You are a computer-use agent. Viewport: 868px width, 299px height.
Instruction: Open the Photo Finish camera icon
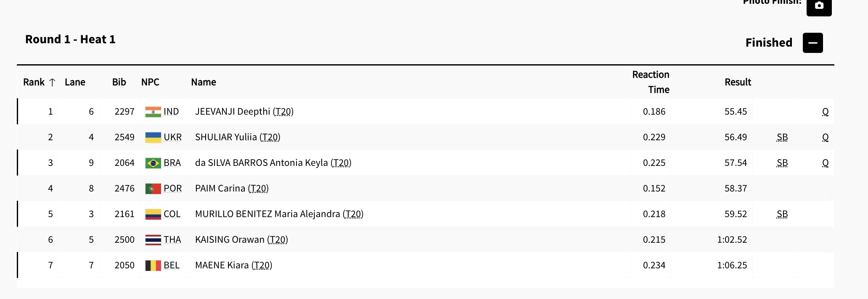[818, 6]
